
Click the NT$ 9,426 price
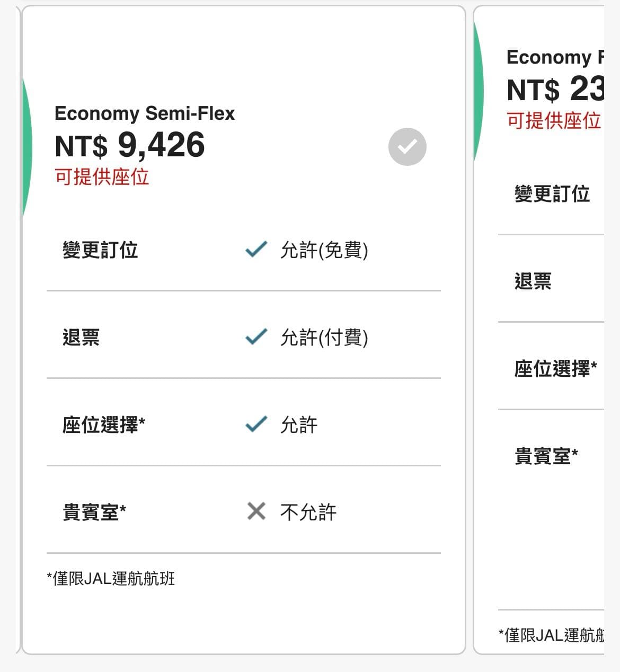coord(130,145)
